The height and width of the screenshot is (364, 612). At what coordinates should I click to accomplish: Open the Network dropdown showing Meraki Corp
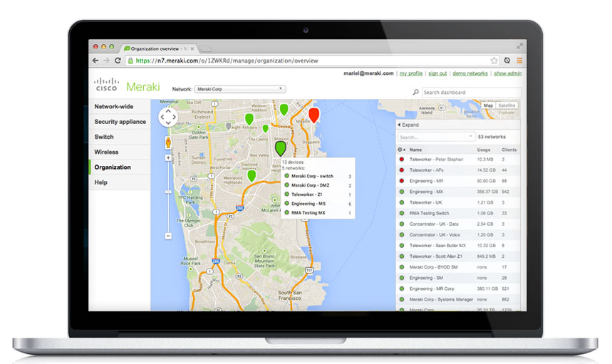click(x=240, y=89)
